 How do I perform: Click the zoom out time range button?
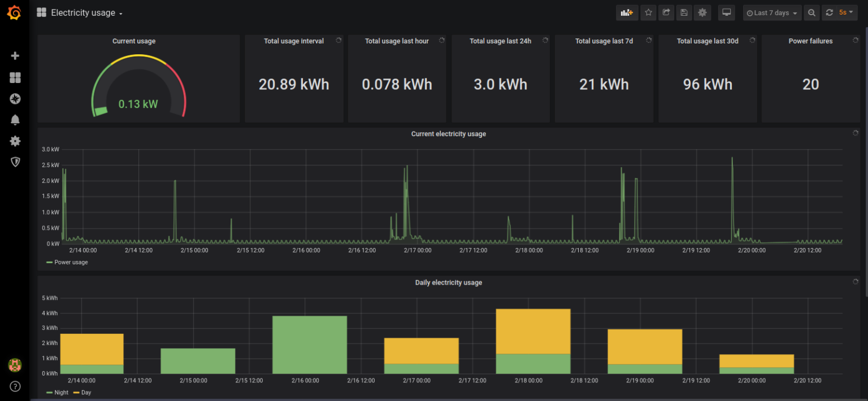[x=811, y=13]
